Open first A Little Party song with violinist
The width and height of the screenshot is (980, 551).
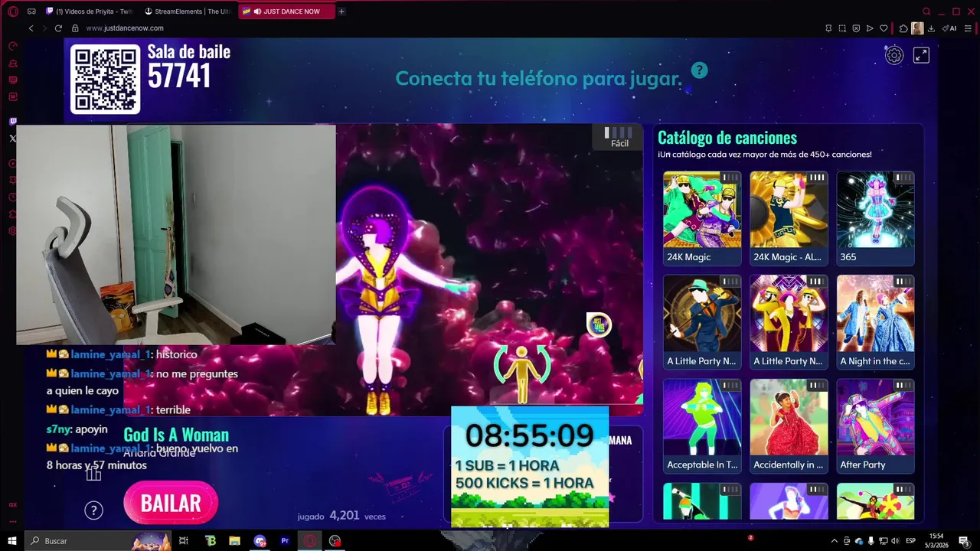[702, 322]
